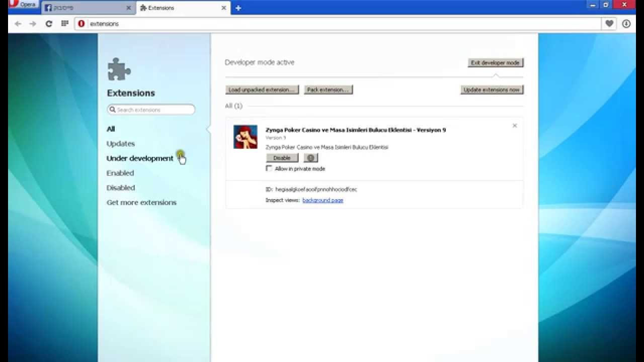
Task: Open Get more extensions
Action: click(x=141, y=203)
